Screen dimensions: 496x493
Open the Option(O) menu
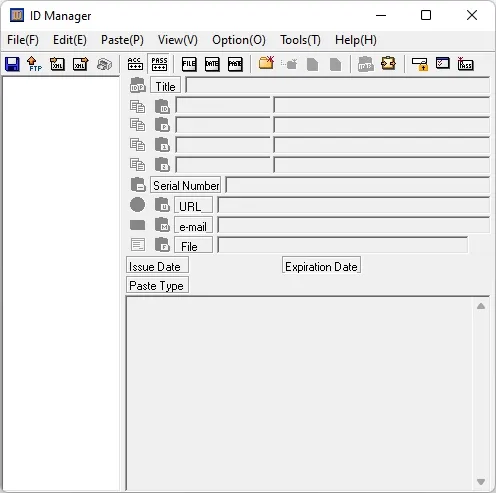click(239, 40)
